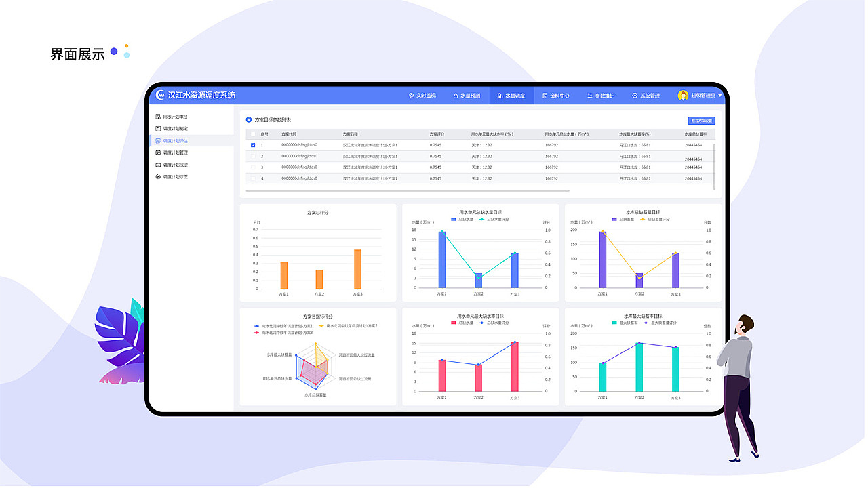Click the 推荐方案设置 button

click(702, 121)
